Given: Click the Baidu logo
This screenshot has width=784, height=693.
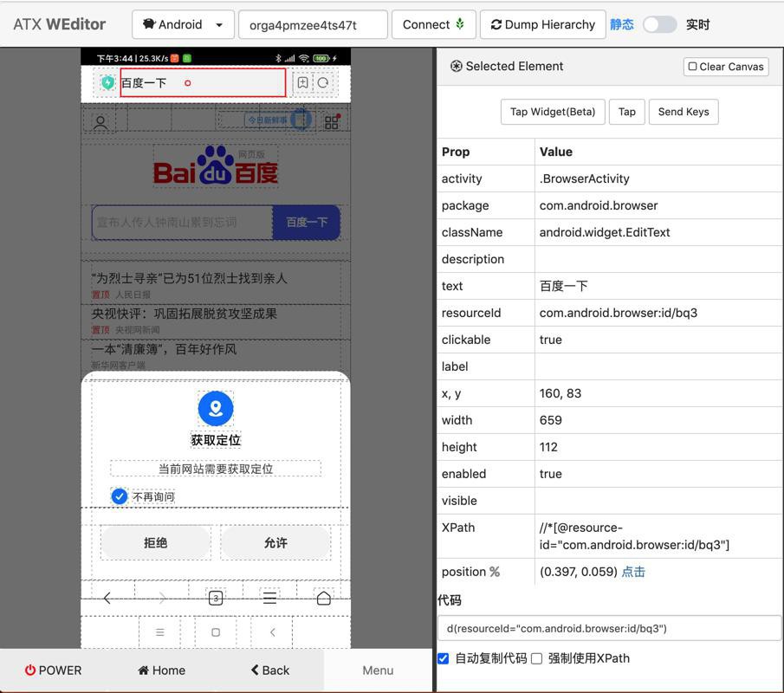Looking at the screenshot, I should coord(216,166).
